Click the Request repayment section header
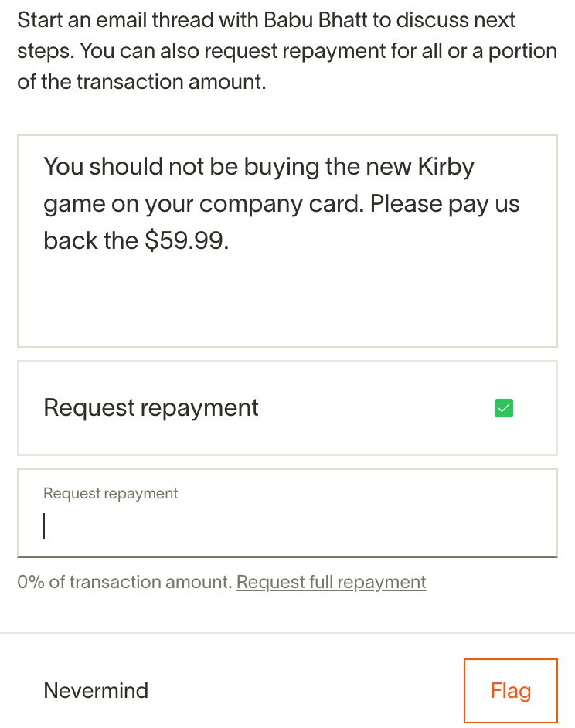 pos(151,407)
